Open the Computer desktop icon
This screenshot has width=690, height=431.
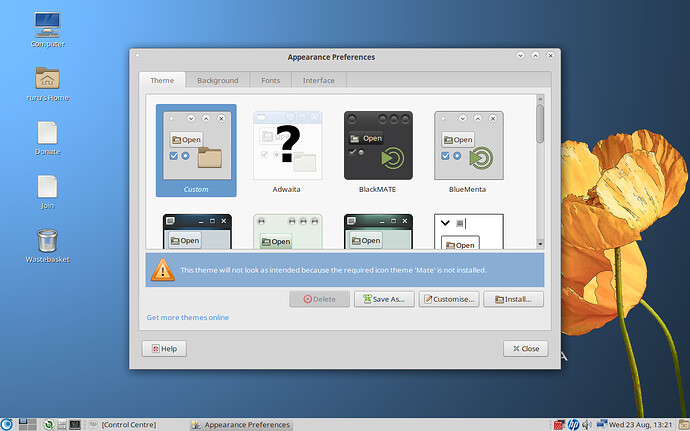pos(48,24)
